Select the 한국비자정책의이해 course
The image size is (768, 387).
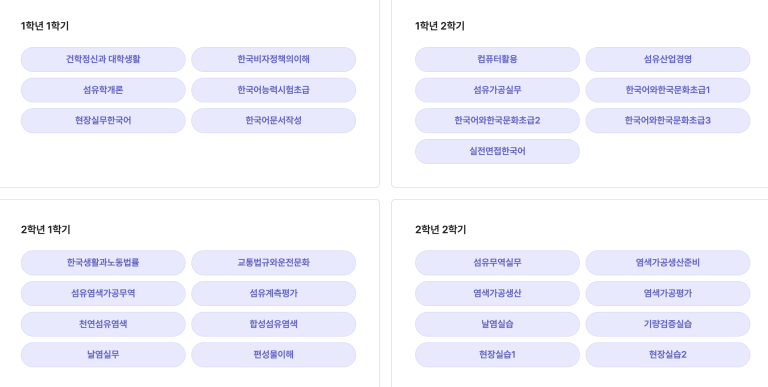click(x=274, y=59)
